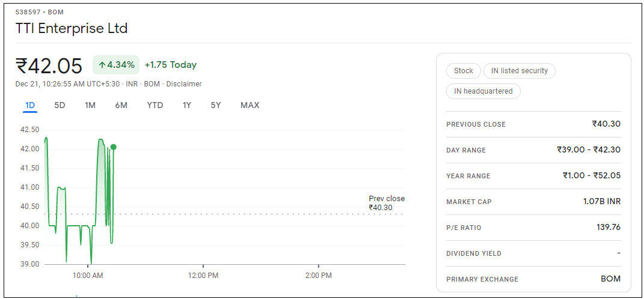Click the DAY RANGE label
Viewport: 644px width, 299px height.
pos(466,150)
